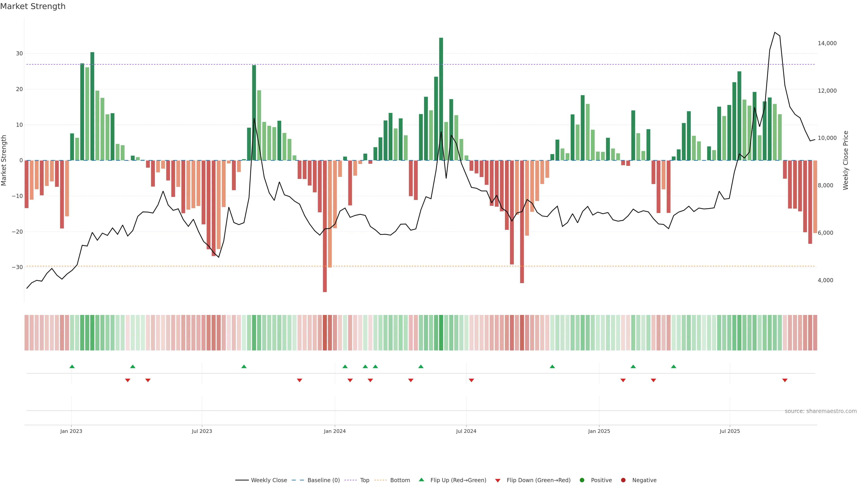The height and width of the screenshot is (488, 868).
Task: Click the 14,000 price axis label
Action: [x=827, y=43]
